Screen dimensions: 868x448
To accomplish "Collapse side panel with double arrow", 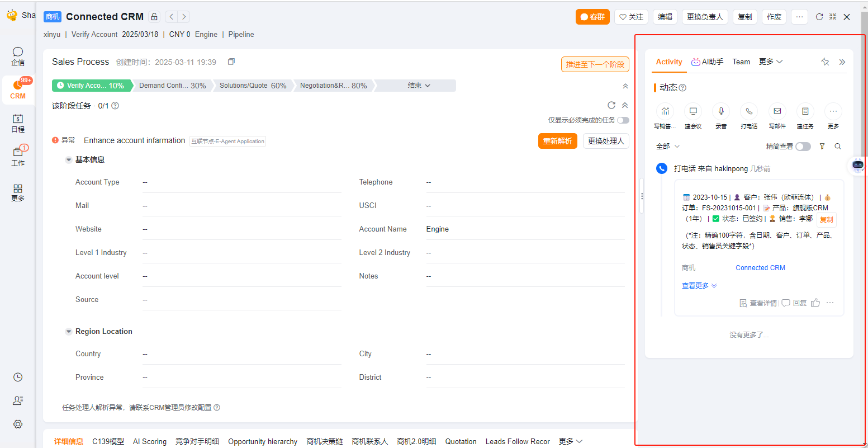I will pyautogui.click(x=842, y=62).
